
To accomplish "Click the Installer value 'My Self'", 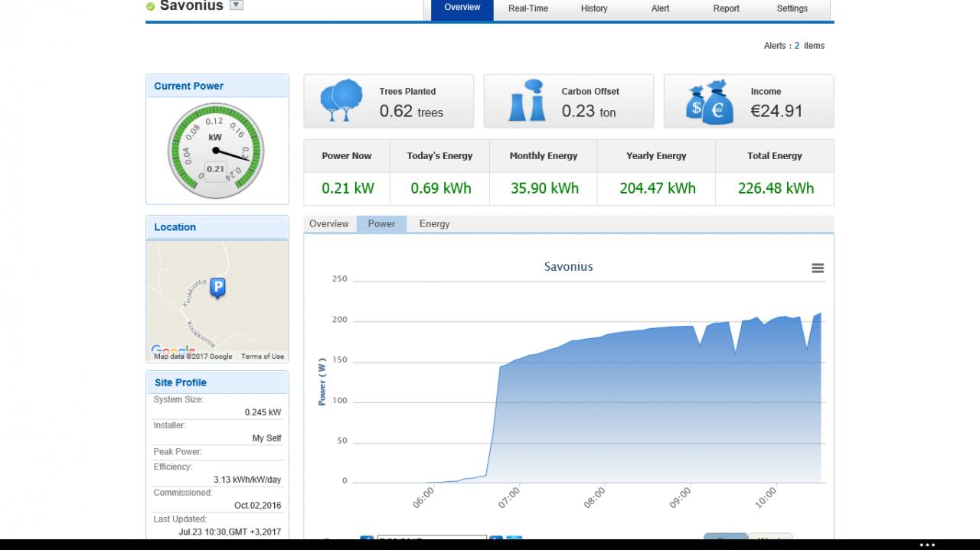I will [266, 438].
